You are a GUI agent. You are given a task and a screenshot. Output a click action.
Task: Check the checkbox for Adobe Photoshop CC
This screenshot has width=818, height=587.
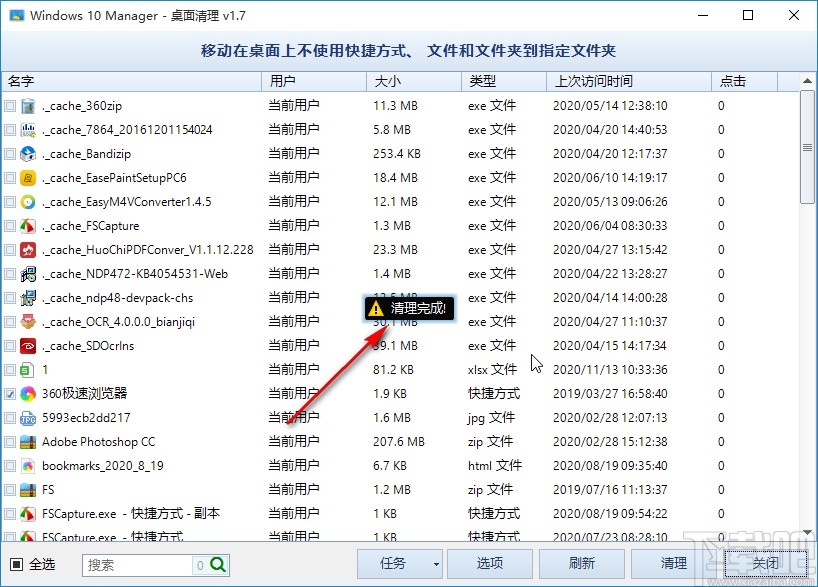click(9, 441)
